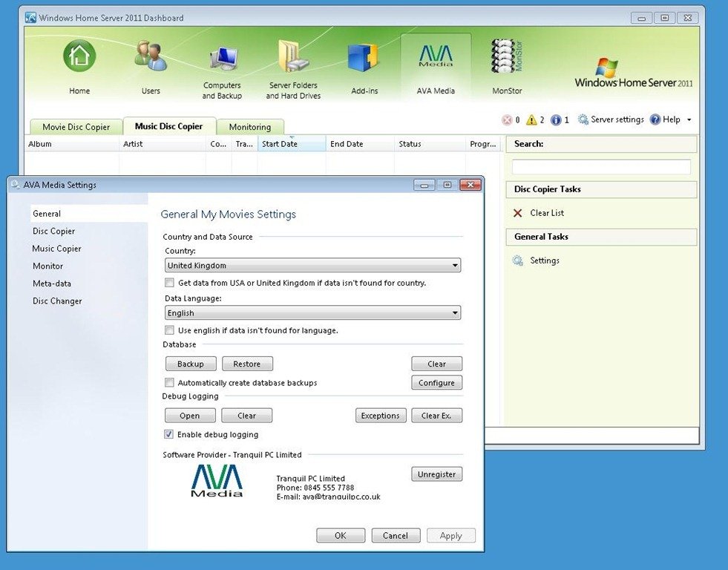Open the MonStor dashboard icon

(507, 56)
